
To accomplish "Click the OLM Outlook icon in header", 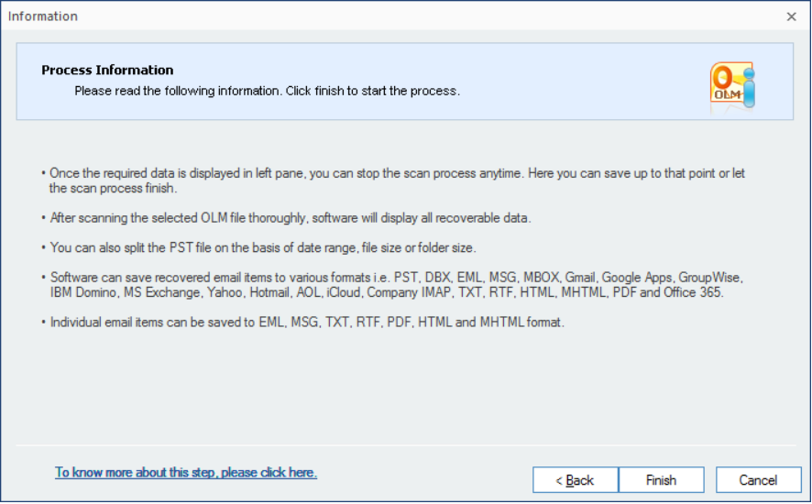I will pos(733,86).
